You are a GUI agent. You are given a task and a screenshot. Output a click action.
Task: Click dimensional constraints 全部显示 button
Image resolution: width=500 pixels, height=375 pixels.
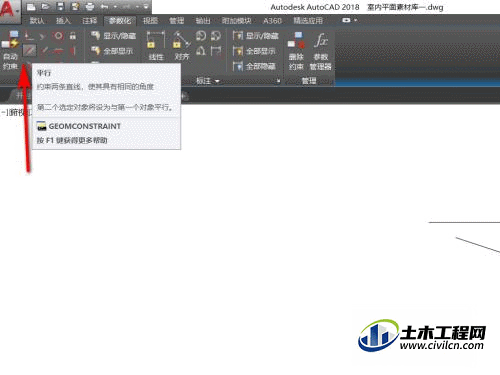coord(254,51)
